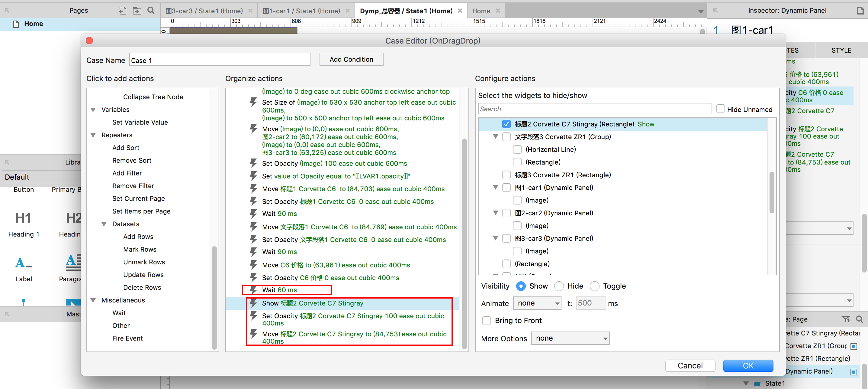The height and width of the screenshot is (389, 868).
Task: Switch to the STYLE tab in Inspector
Action: pos(841,50)
